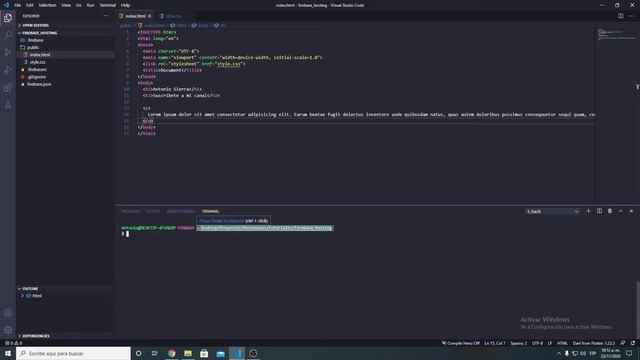This screenshot has width=640, height=360.
Task: Open the Search view in activity bar
Action: [x=8, y=35]
